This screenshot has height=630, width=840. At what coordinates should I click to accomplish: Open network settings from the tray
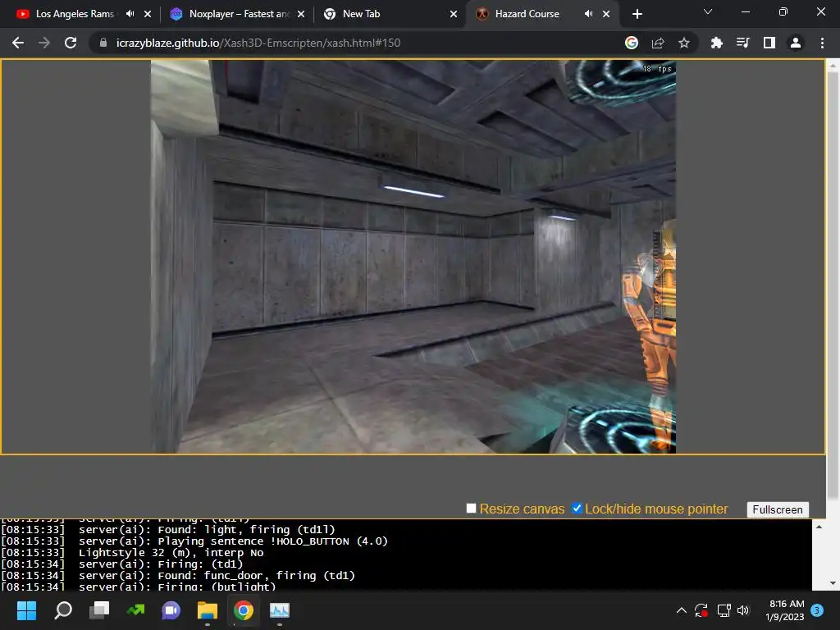(x=724, y=610)
